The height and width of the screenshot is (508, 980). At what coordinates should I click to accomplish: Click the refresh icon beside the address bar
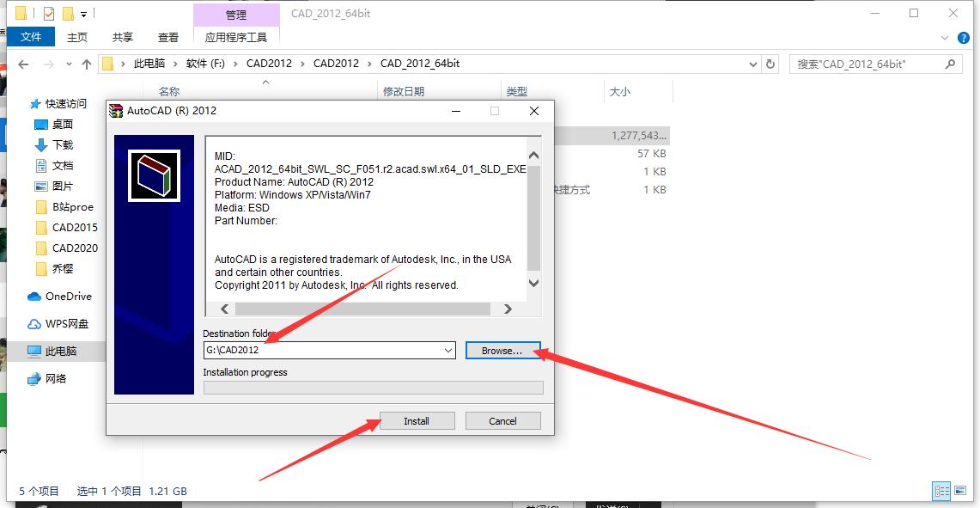click(770, 63)
